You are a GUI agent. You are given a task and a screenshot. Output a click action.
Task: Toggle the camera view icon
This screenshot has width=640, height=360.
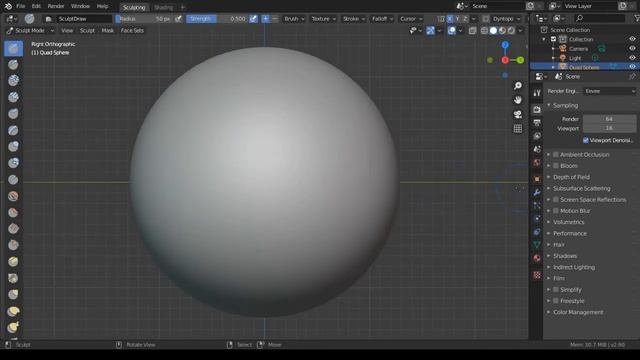(518, 114)
